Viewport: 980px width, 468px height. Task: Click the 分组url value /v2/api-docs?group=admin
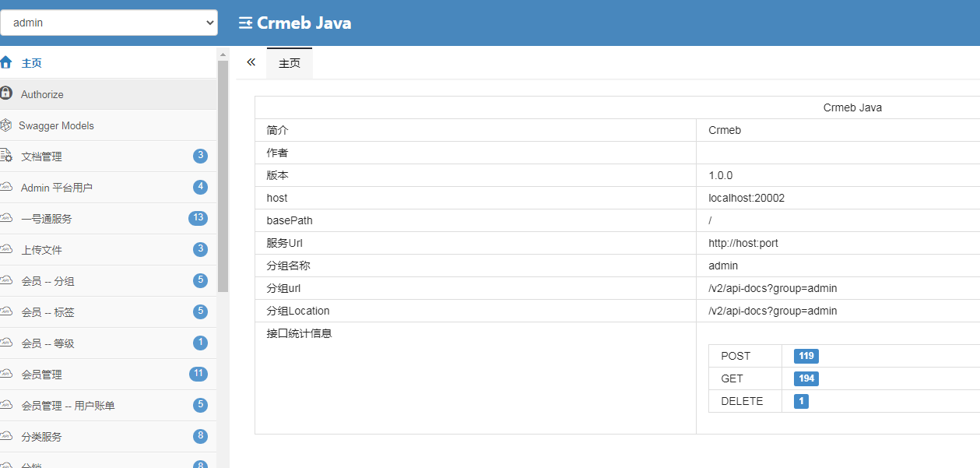pos(773,288)
